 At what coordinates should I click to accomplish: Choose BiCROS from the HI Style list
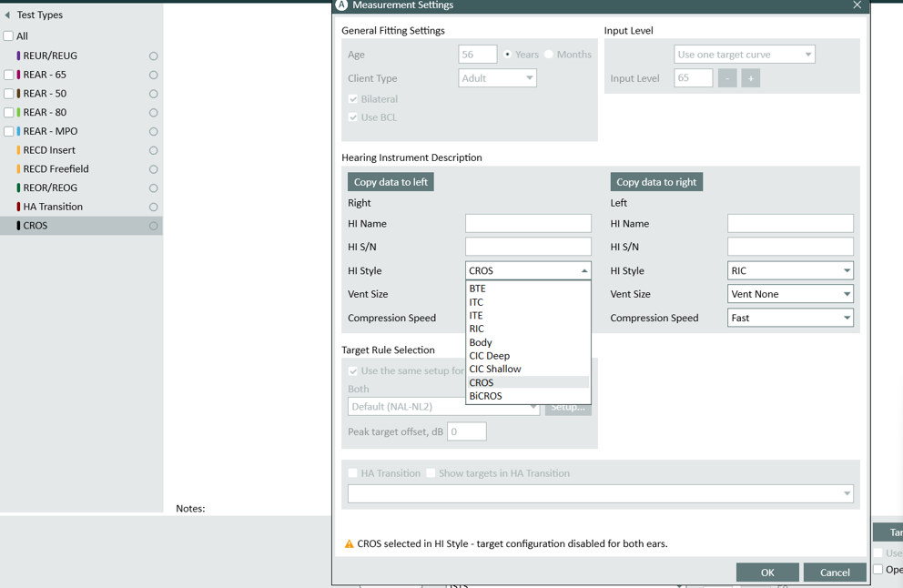click(528, 396)
